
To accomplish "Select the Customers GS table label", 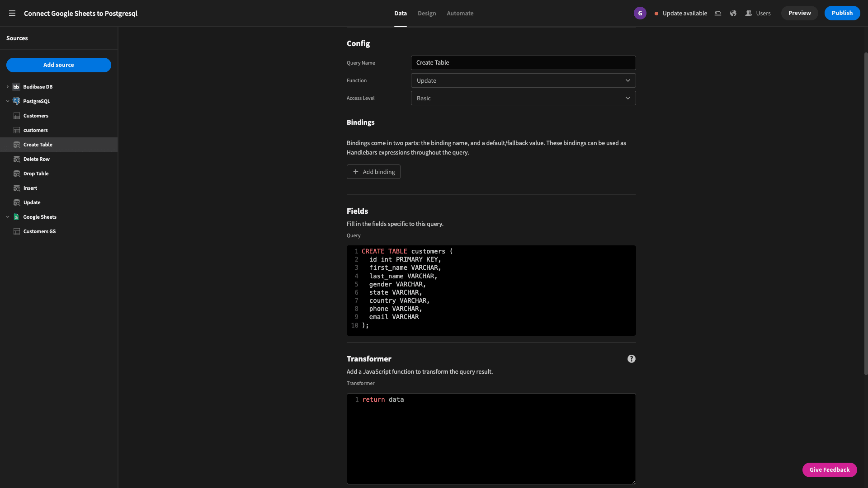I will (x=39, y=231).
